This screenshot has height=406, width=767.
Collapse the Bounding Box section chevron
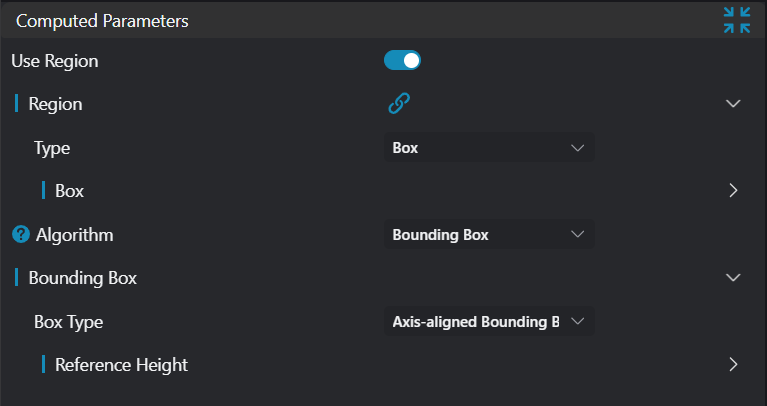[733, 277]
